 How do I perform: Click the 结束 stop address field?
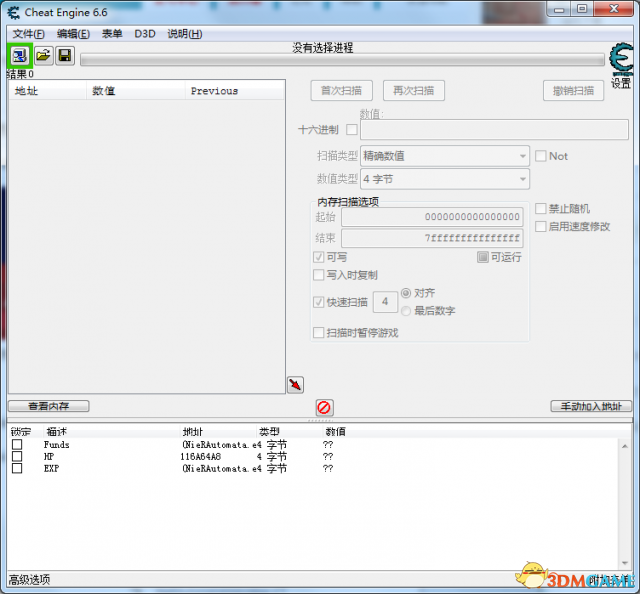432,238
